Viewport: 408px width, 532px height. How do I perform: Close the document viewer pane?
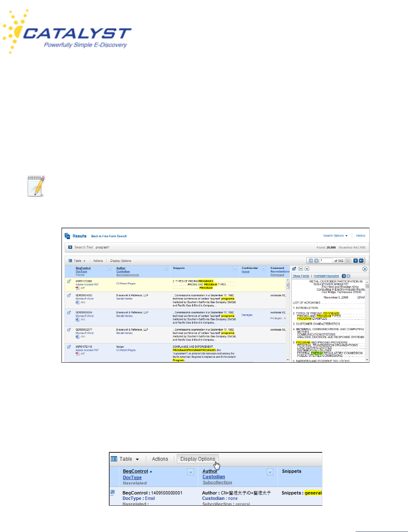pos(365,269)
